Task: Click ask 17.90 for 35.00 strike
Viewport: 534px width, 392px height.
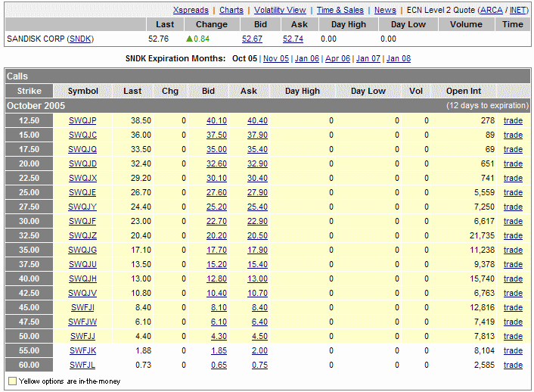Action: click(x=257, y=250)
